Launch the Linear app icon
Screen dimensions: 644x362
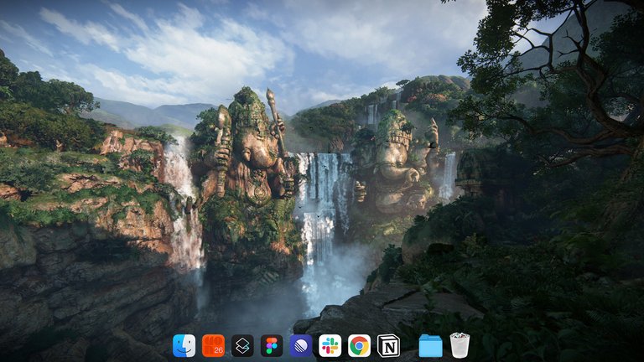point(301,345)
